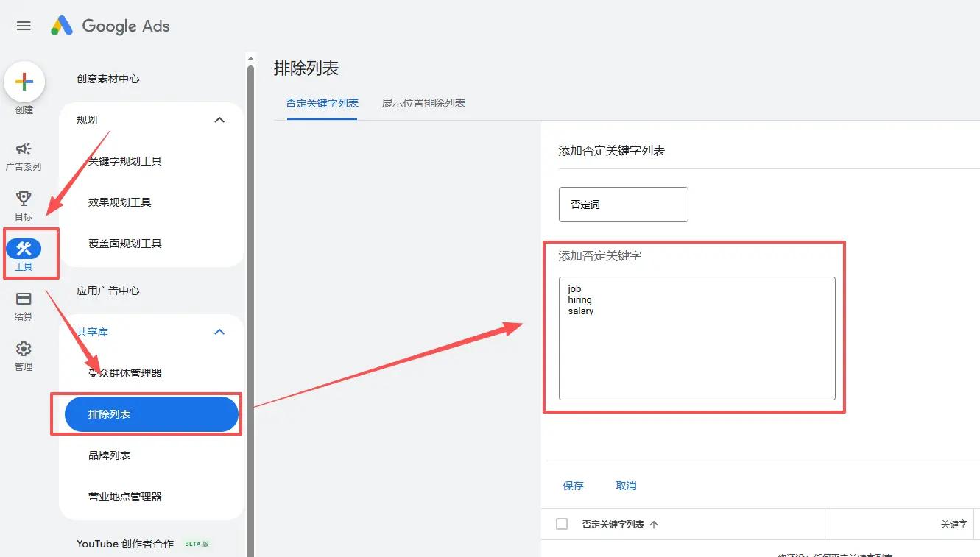Click the word salary in textarea

pyautogui.click(x=581, y=311)
